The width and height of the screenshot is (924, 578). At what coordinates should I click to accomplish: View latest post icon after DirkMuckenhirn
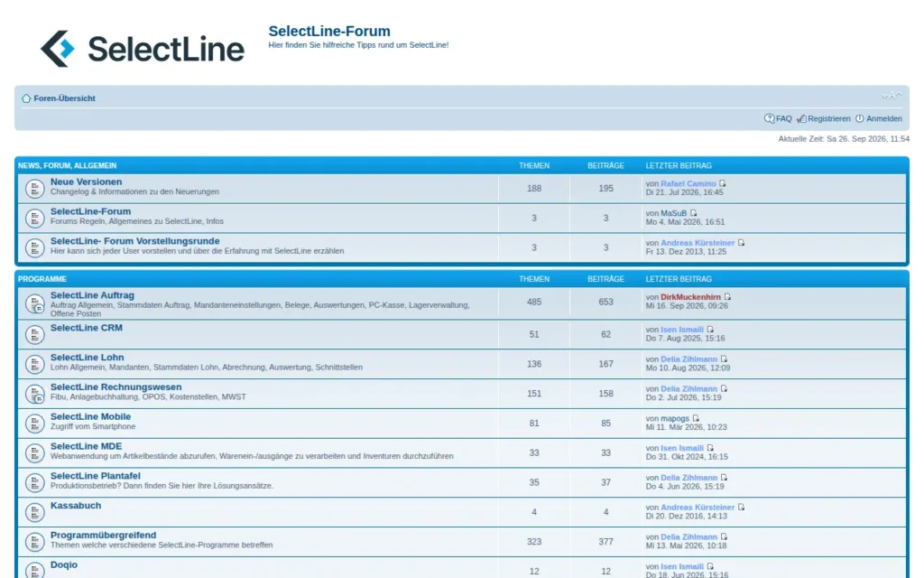(x=728, y=296)
